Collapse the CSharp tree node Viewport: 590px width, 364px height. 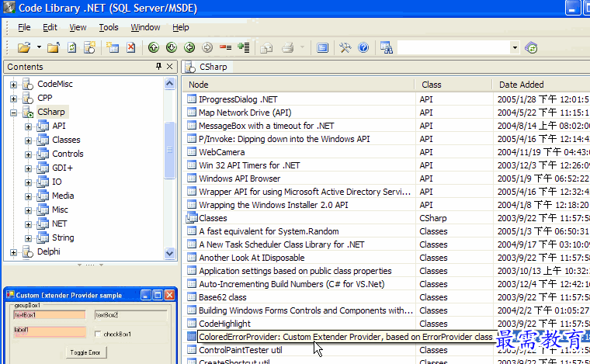[x=13, y=113]
